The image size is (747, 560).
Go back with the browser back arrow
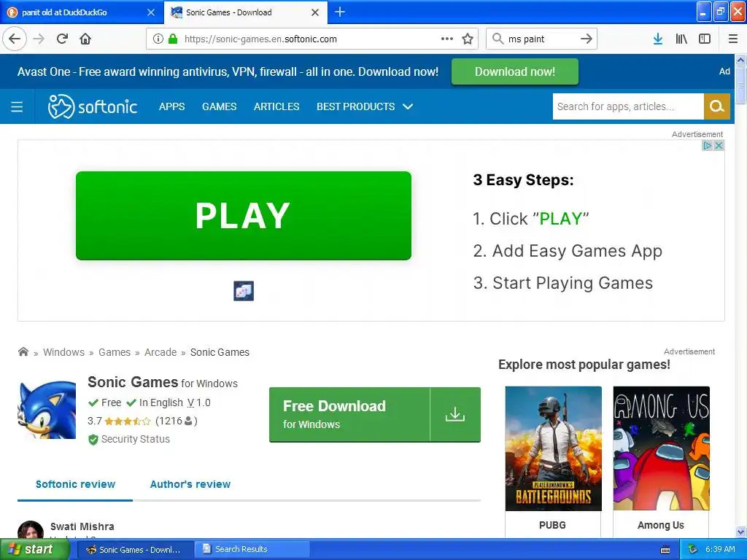pyautogui.click(x=15, y=39)
